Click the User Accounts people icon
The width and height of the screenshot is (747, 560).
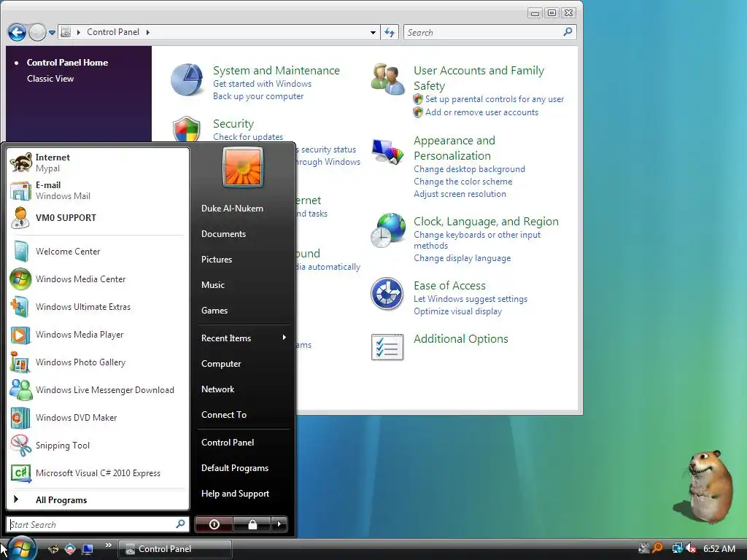(x=388, y=79)
